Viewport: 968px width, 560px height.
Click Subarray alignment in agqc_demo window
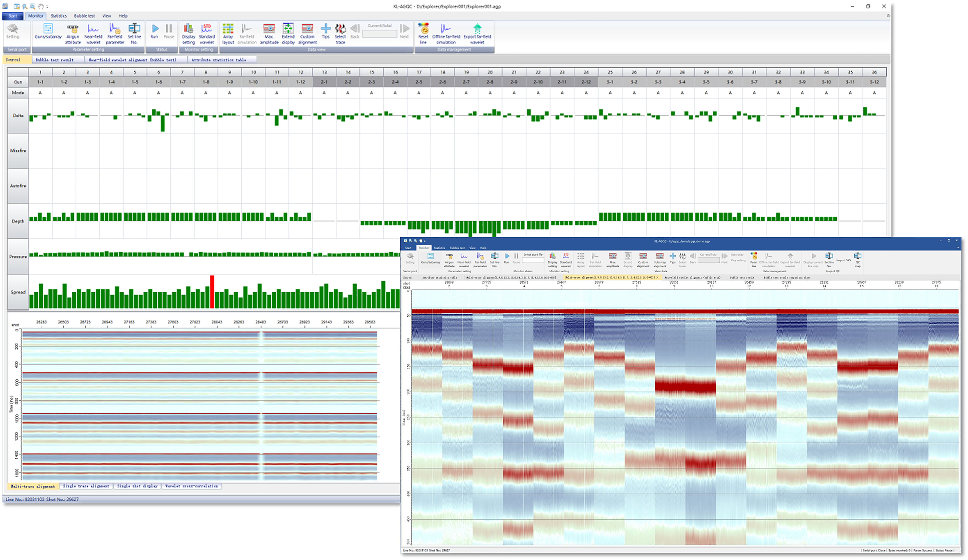[x=660, y=260]
